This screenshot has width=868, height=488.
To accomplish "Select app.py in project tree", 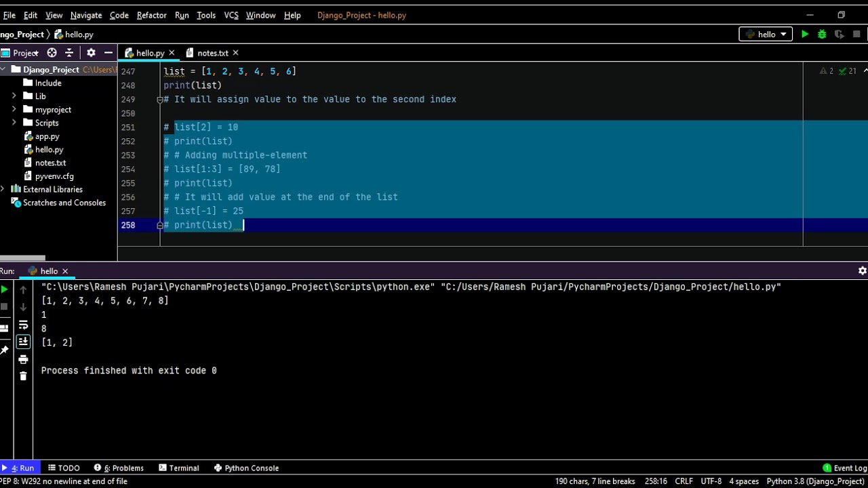I will coord(47,136).
